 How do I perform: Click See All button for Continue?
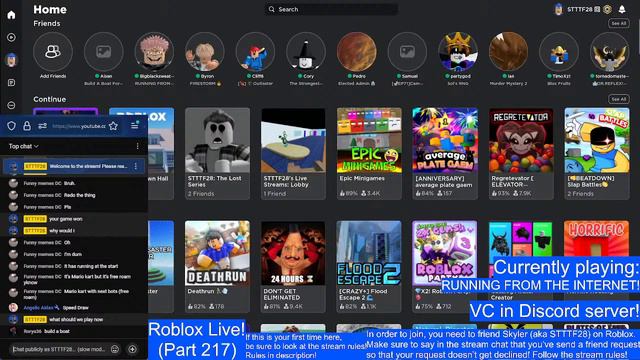click(618, 99)
